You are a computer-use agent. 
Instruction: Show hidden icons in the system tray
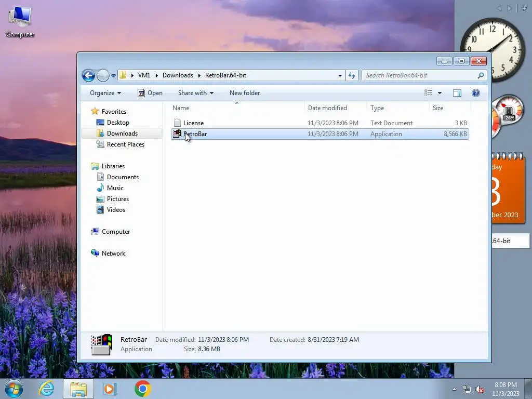click(454, 389)
